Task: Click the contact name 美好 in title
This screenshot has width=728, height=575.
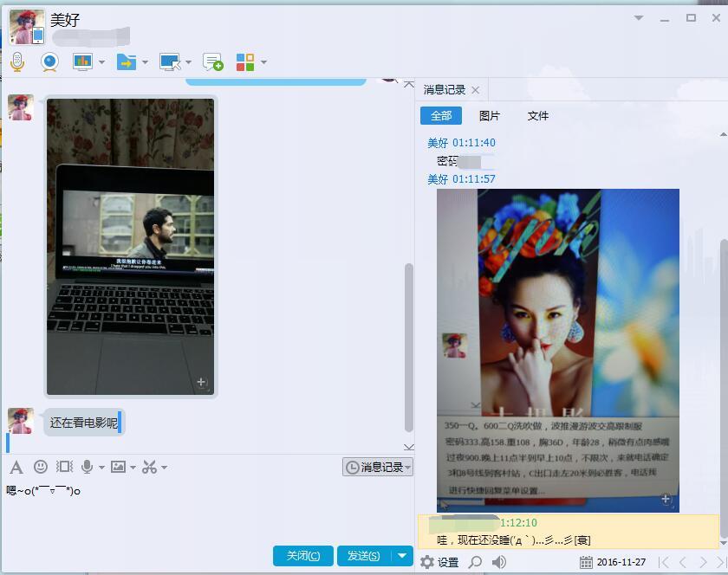Action: point(65,20)
